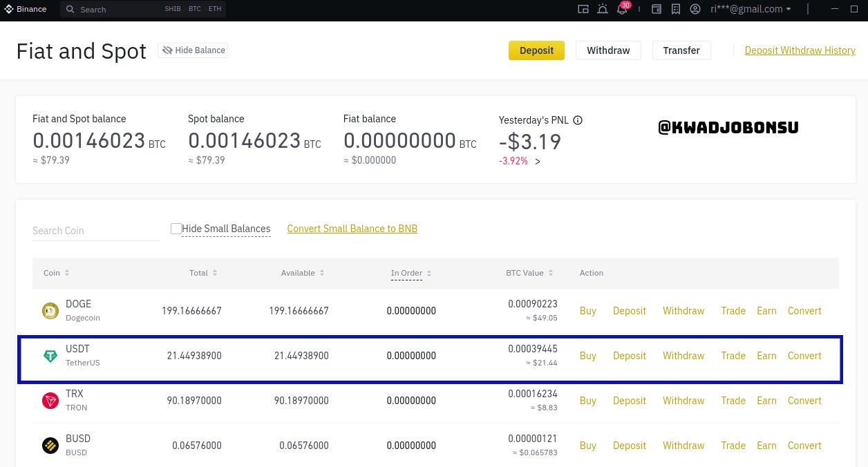Click the Withdraw button at top
Screen dimensions: 868x467
[608, 50]
